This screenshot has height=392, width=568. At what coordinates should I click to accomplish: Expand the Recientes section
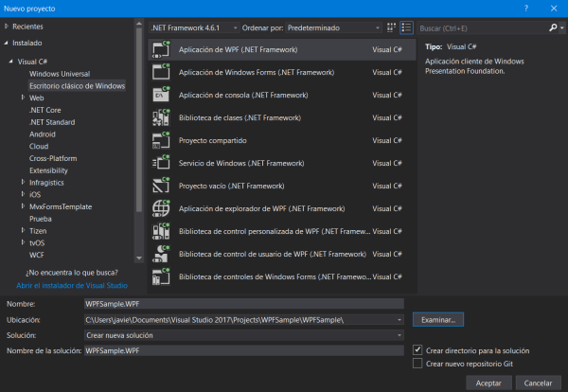8,28
